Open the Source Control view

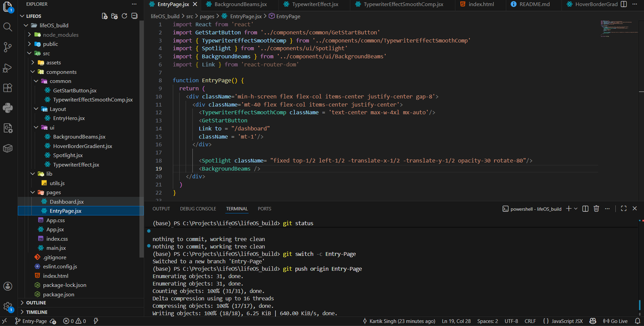click(8, 47)
